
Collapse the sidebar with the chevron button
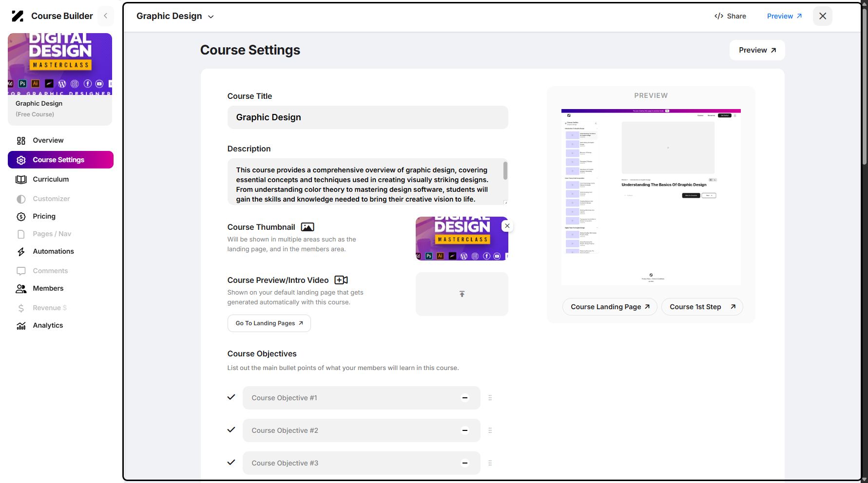(106, 16)
